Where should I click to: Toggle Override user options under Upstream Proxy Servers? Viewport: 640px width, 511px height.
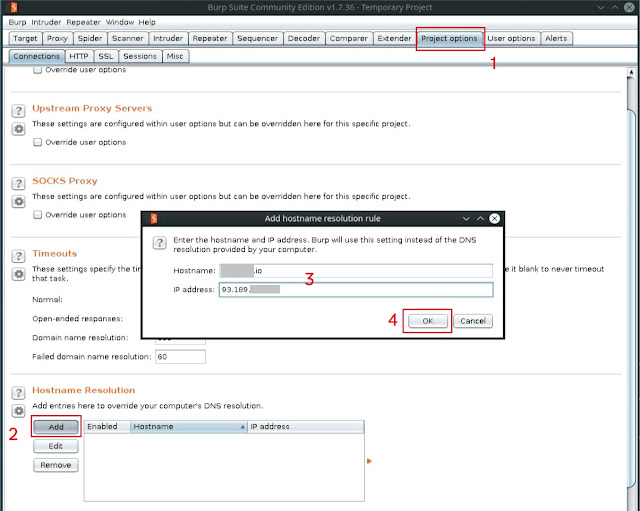(x=38, y=142)
